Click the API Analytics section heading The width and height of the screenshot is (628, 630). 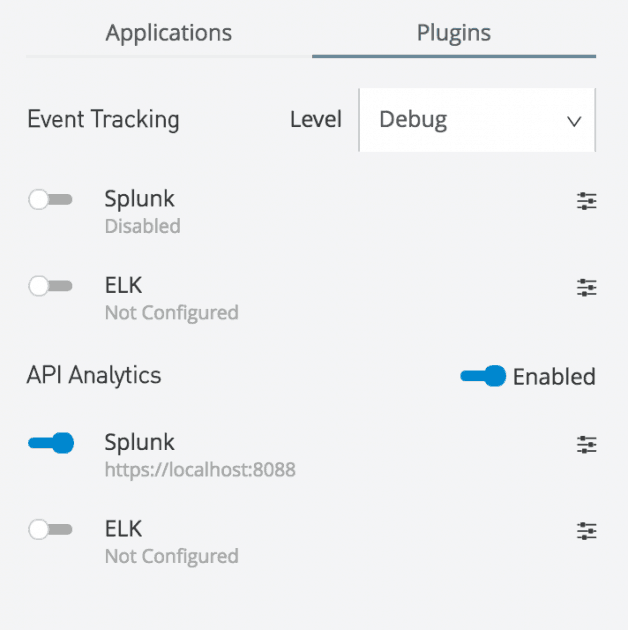pos(94,375)
